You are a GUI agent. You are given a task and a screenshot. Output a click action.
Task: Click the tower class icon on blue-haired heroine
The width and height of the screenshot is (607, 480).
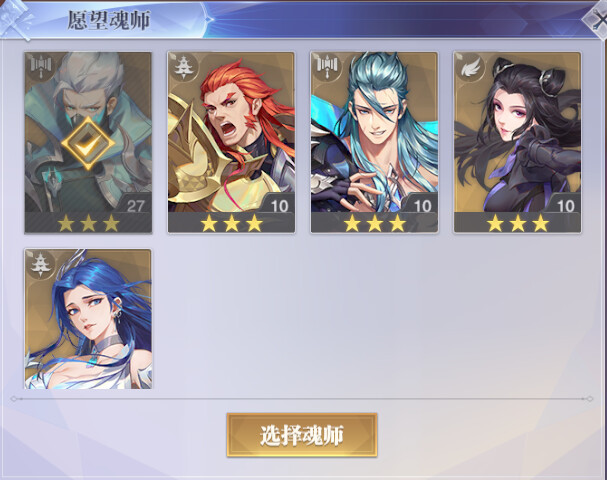tap(41, 264)
